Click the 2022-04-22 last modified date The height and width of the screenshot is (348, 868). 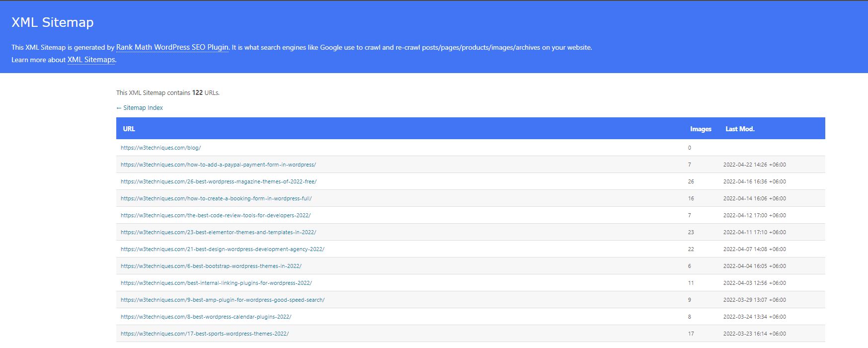coord(754,165)
